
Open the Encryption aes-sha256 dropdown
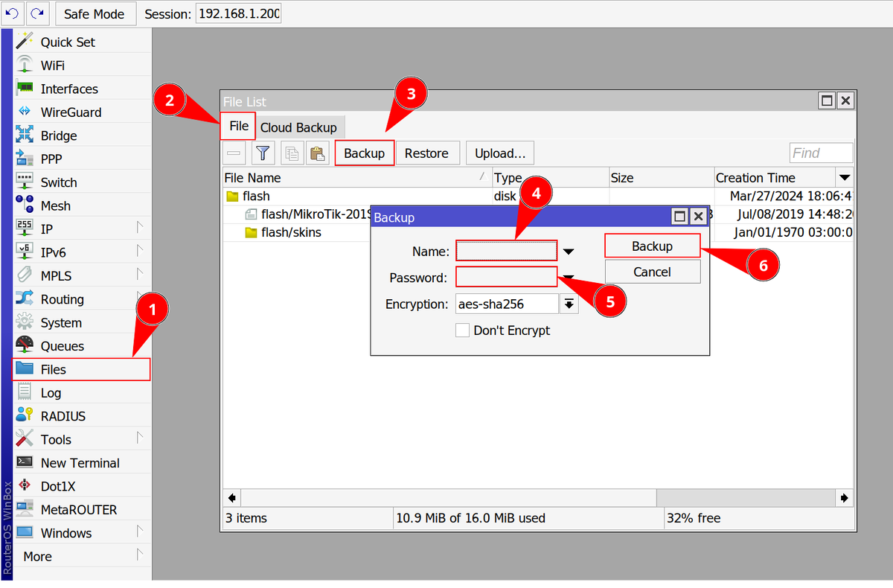pos(569,304)
